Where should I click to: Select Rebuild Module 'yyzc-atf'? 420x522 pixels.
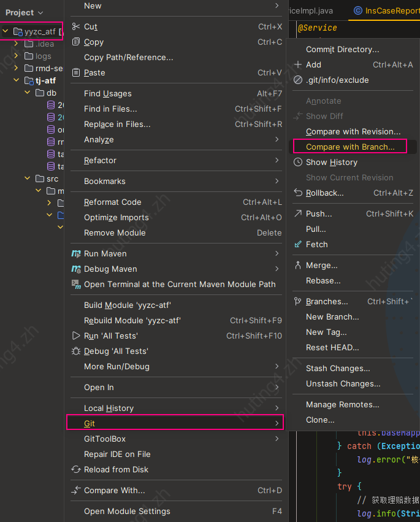click(177, 320)
